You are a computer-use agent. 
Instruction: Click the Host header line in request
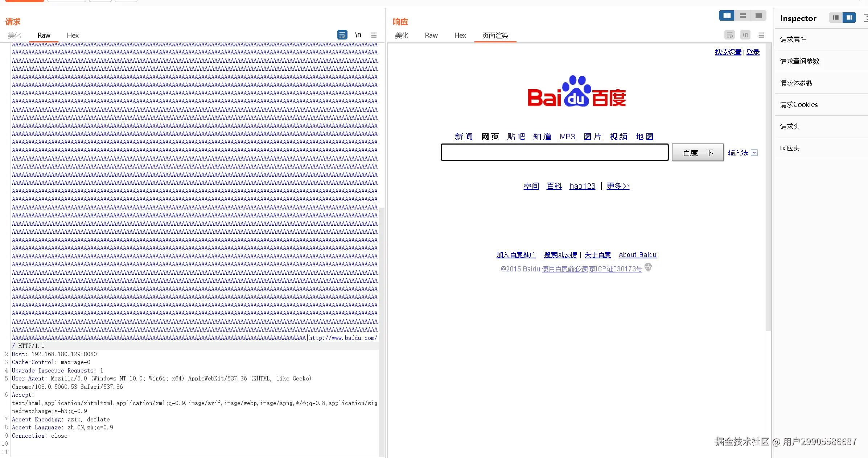54,354
